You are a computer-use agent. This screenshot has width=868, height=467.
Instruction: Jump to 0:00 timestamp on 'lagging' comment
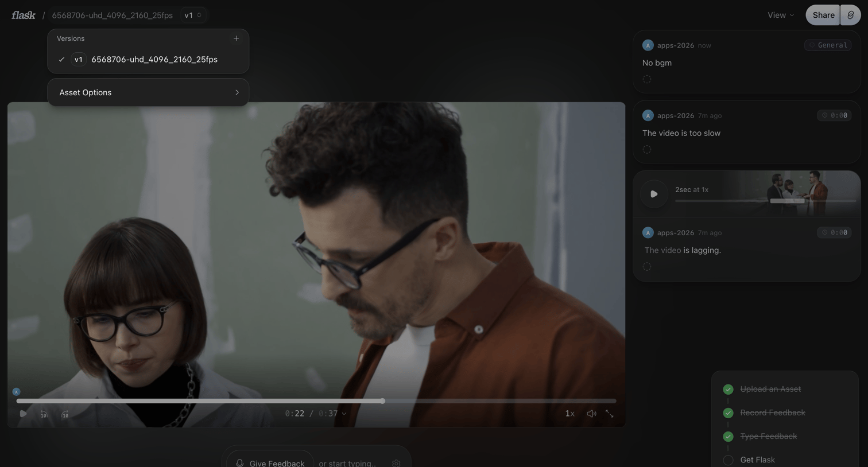[834, 232]
